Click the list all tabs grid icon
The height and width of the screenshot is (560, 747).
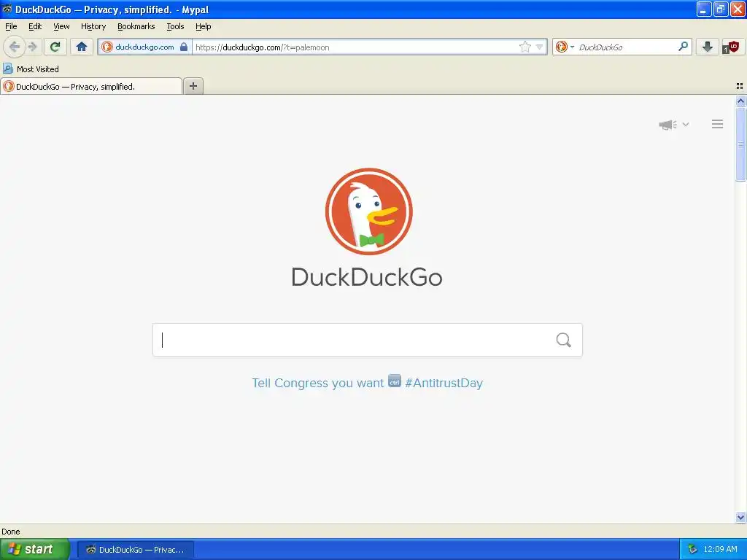[x=740, y=86]
